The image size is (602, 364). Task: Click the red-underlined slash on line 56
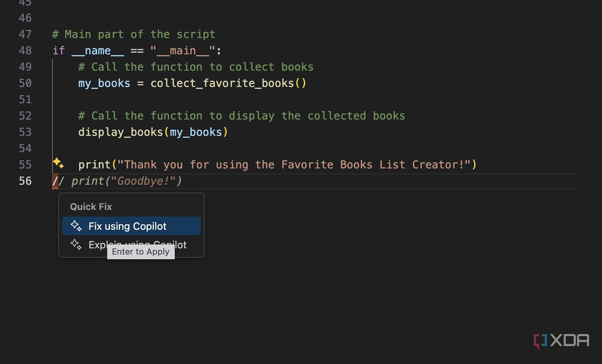tap(55, 181)
